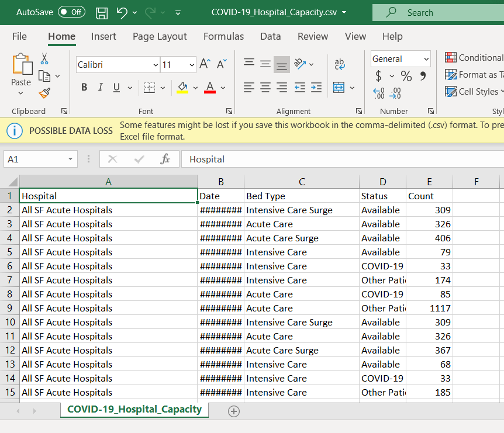Click the Format Painter brush icon
Image resolution: width=504 pixels, height=433 pixels.
[x=44, y=93]
